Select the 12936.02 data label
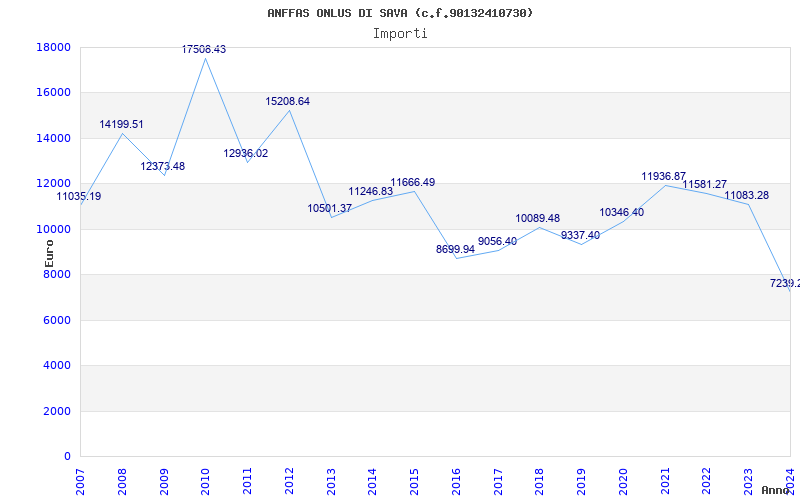The image size is (800, 500). click(245, 154)
